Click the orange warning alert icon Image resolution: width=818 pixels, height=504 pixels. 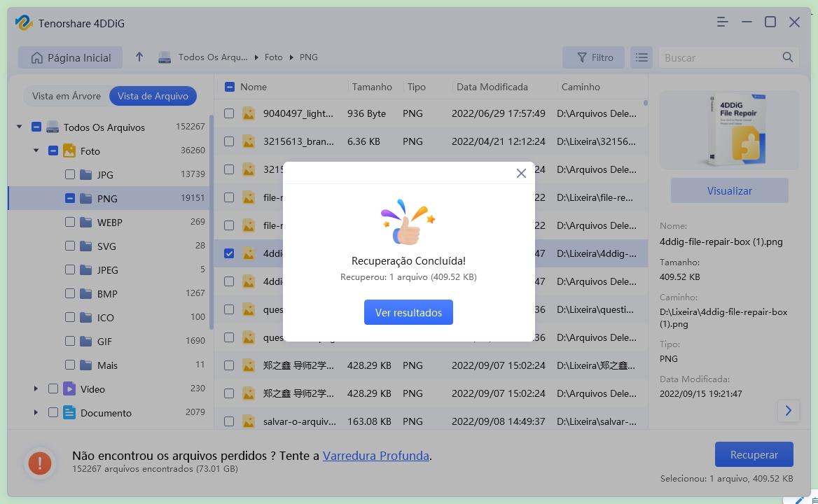(x=40, y=463)
